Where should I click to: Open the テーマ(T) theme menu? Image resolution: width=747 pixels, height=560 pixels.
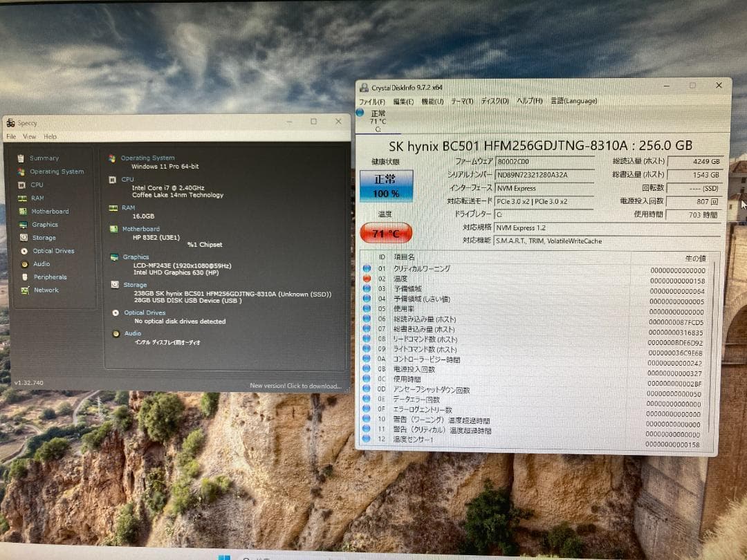pos(461,101)
